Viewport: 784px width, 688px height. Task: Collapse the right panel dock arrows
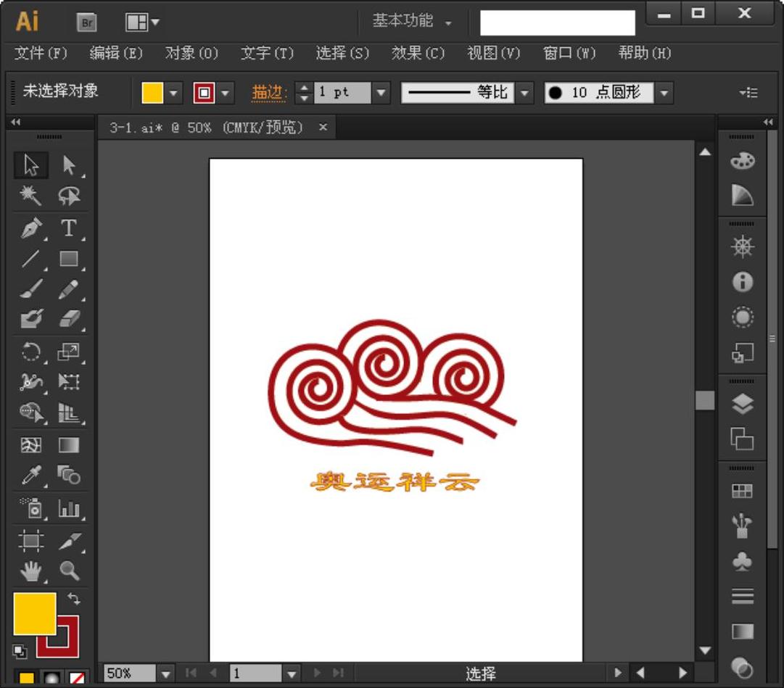[768, 122]
